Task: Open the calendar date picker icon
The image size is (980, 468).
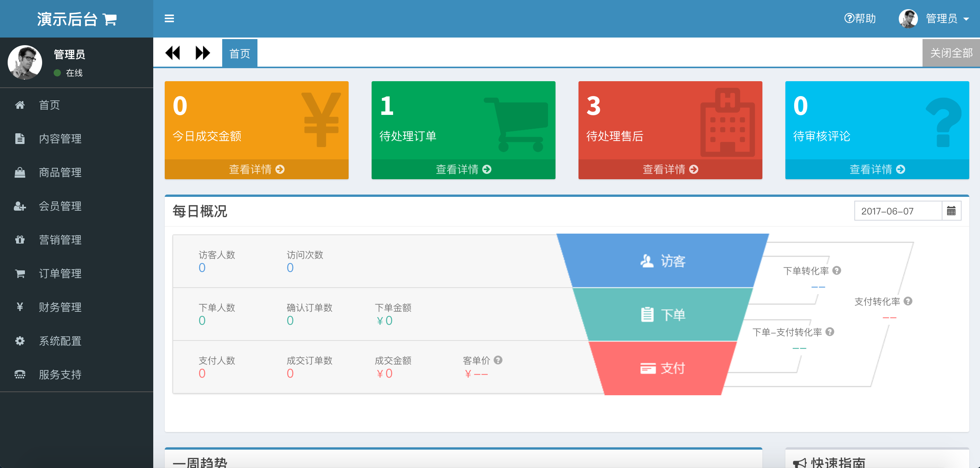Action: [x=951, y=211]
